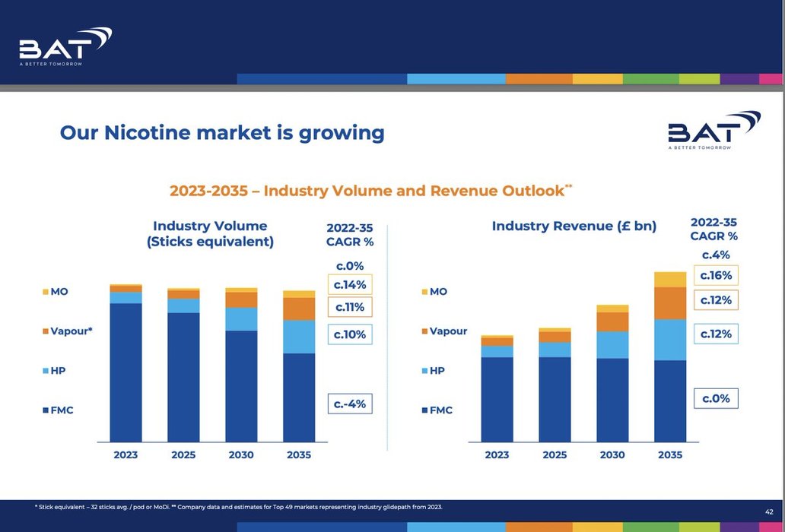
Task: Click the c.-4% CAGR box
Action: point(350,404)
